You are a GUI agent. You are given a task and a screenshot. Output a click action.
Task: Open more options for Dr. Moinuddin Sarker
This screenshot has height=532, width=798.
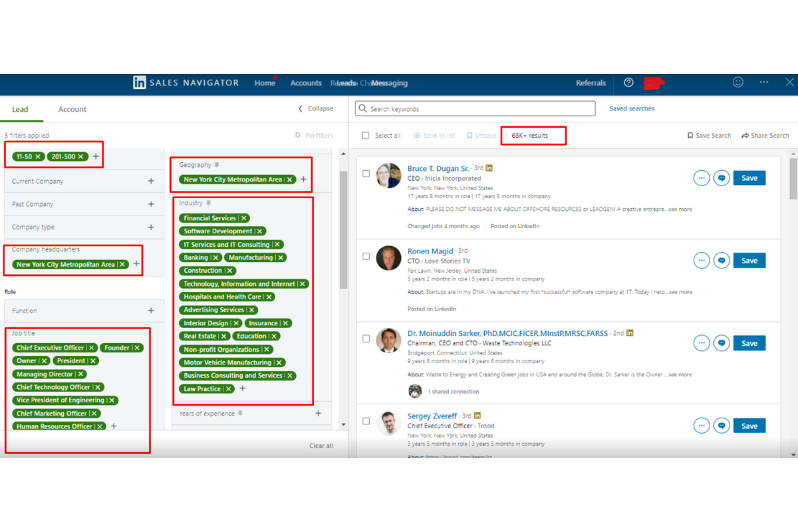click(702, 343)
